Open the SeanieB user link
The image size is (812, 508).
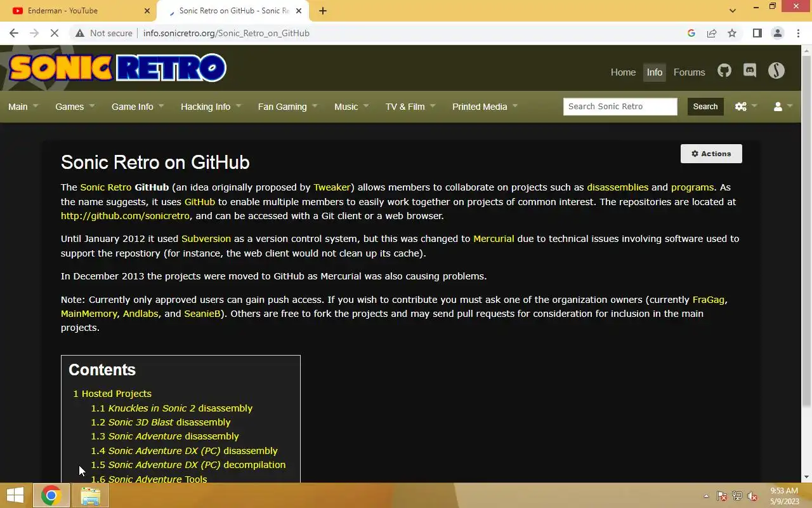coord(202,314)
